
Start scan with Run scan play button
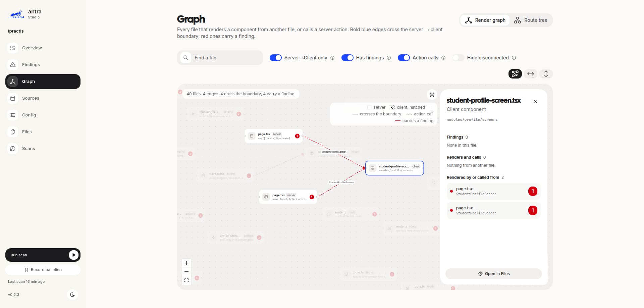tap(74, 255)
